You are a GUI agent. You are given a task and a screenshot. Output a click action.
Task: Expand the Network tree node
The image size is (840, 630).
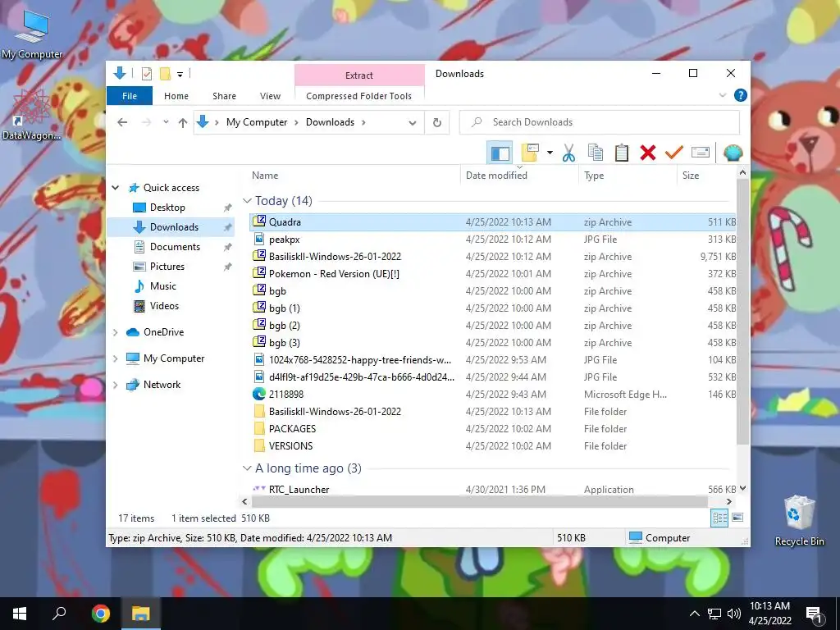tap(115, 385)
